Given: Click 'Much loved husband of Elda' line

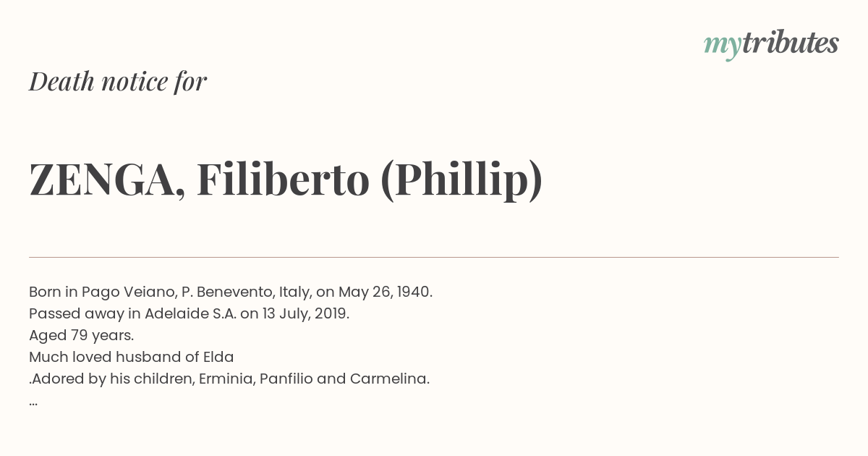Looking at the screenshot, I should click(132, 357).
